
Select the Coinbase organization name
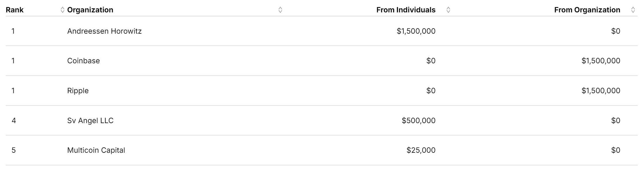pos(84,61)
